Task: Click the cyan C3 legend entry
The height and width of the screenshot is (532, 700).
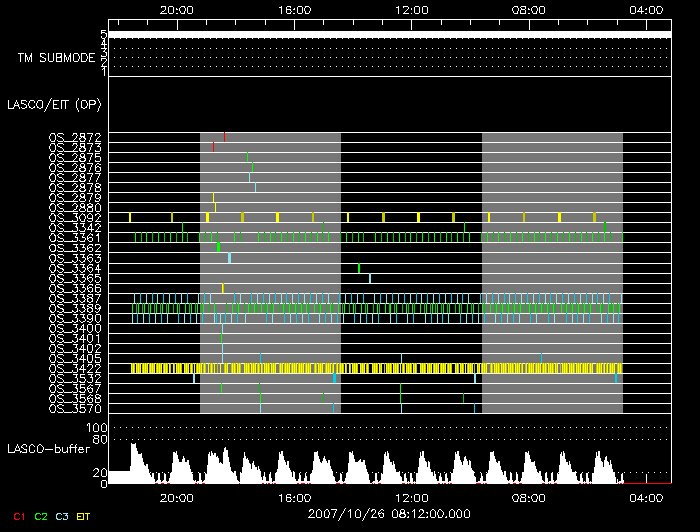Action: 63,516
